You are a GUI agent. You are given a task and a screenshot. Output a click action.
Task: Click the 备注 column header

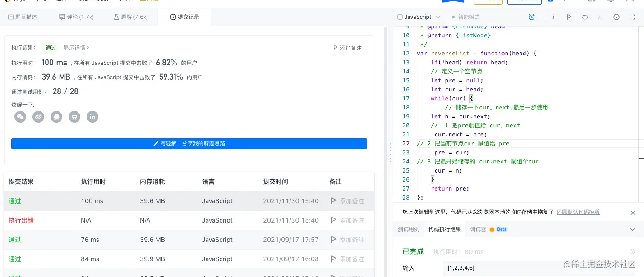[x=336, y=182]
